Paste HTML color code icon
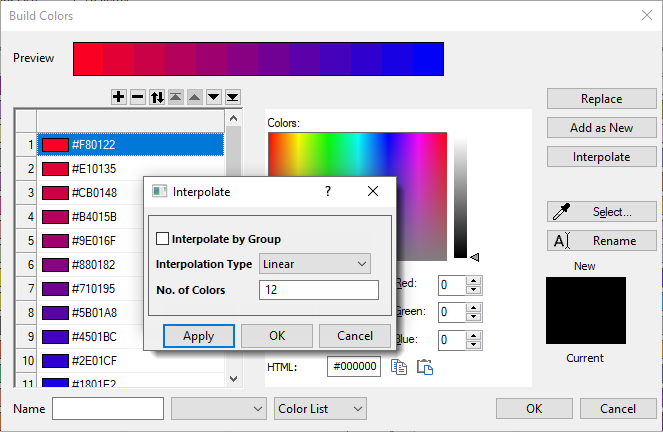The image size is (663, 432). pyautogui.click(x=424, y=367)
